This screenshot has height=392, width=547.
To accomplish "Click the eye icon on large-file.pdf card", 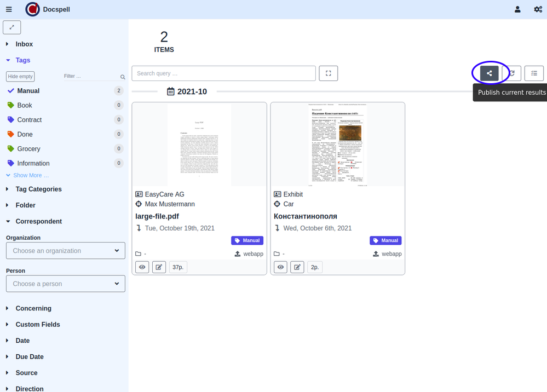I will point(142,267).
